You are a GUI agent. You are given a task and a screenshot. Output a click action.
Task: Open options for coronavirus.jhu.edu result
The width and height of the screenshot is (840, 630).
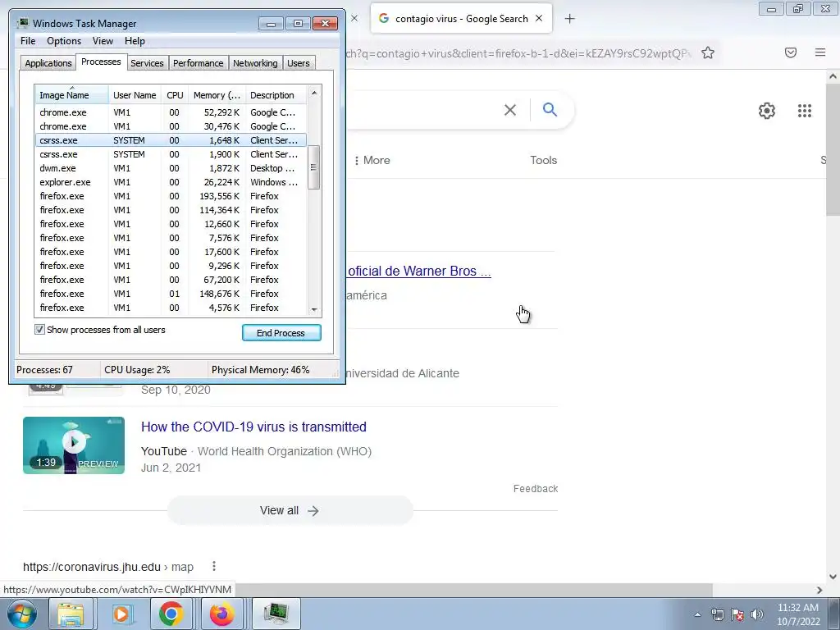pos(214,566)
